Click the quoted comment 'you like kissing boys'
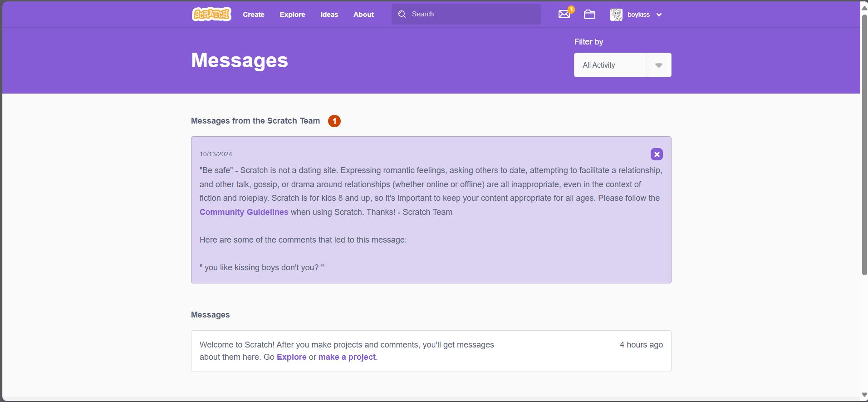868x402 pixels. (x=262, y=268)
